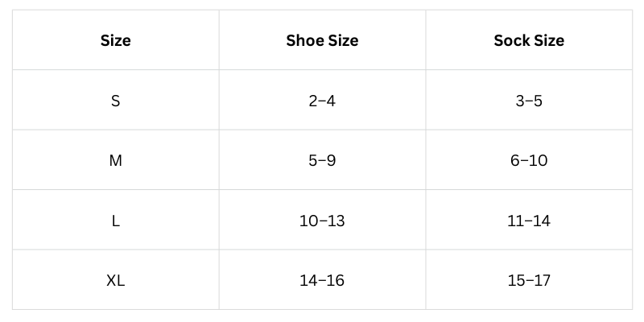The image size is (644, 322).
Task: Click the 11–14 sock size cell
Action: coord(529,221)
